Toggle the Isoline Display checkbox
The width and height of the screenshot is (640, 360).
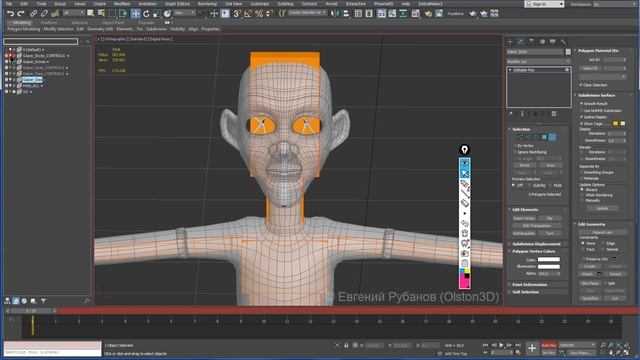(582, 117)
